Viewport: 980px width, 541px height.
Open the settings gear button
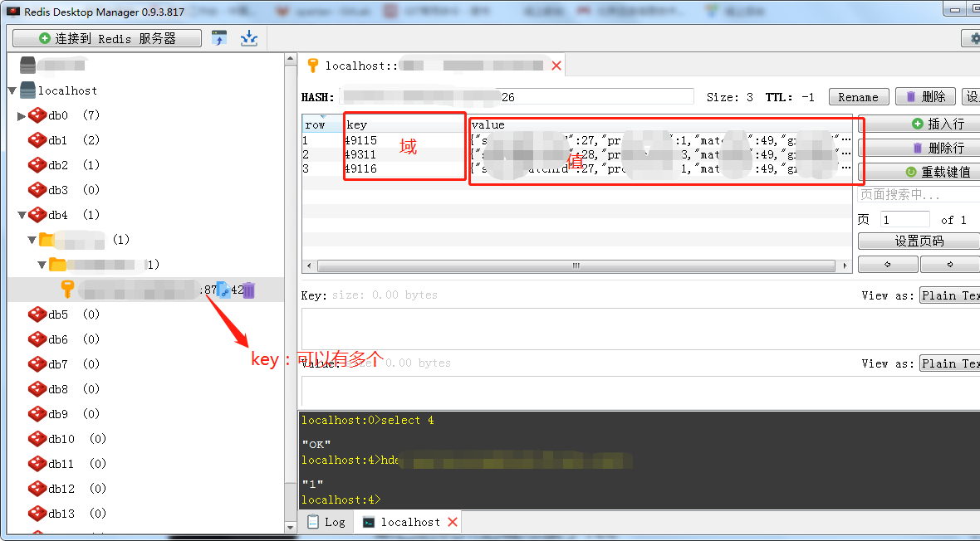972,39
